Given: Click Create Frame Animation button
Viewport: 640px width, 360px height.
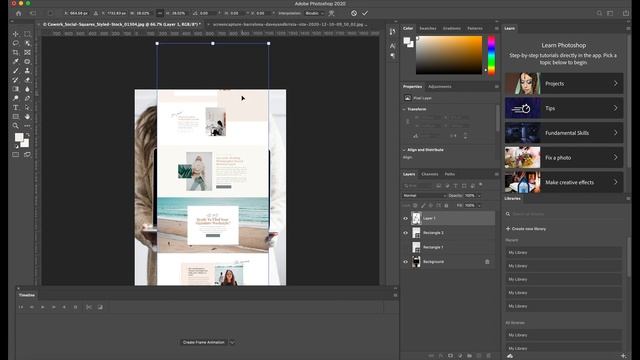Looking at the screenshot, I should (203, 342).
